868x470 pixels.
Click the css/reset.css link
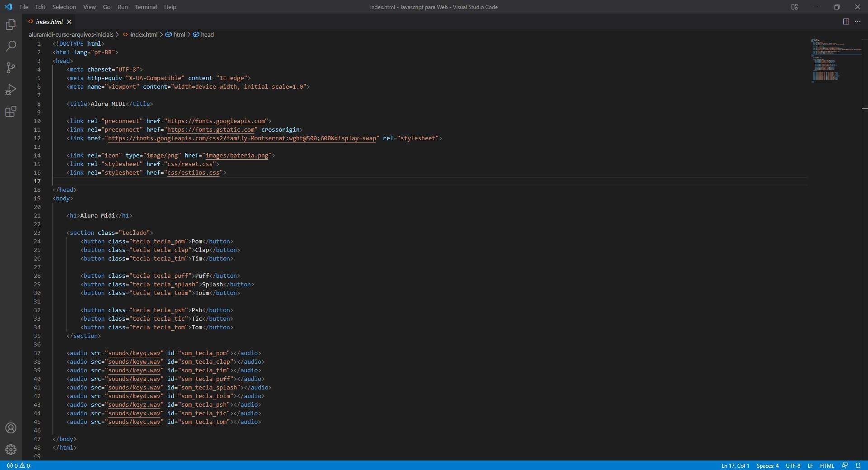190,164
